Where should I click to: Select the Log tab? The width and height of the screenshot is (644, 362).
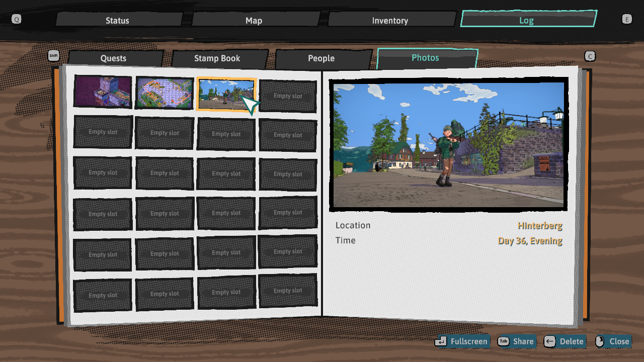pyautogui.click(x=528, y=19)
